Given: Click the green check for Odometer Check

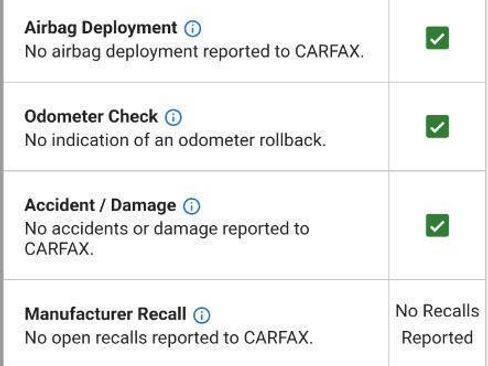Looking at the screenshot, I should pos(437,127).
